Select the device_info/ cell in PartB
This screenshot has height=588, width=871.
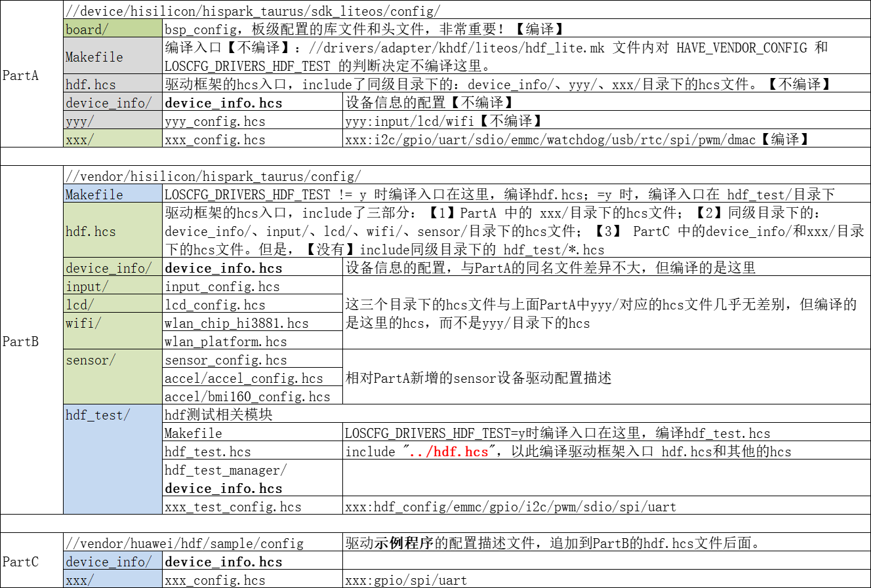tap(113, 267)
